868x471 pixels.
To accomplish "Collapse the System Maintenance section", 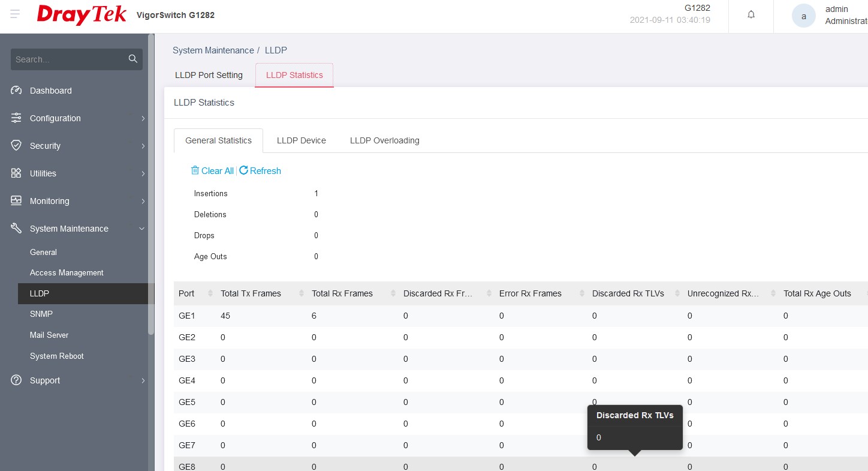I will [x=142, y=229].
